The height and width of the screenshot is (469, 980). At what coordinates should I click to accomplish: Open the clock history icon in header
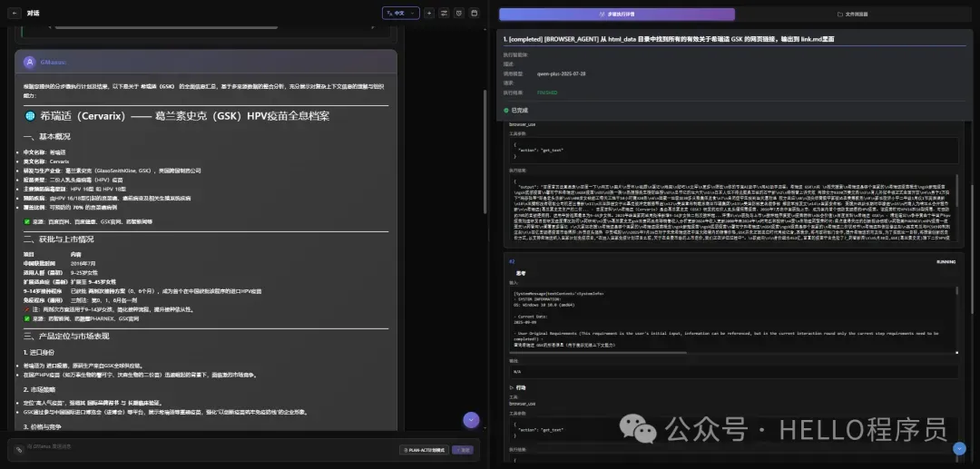[459, 13]
